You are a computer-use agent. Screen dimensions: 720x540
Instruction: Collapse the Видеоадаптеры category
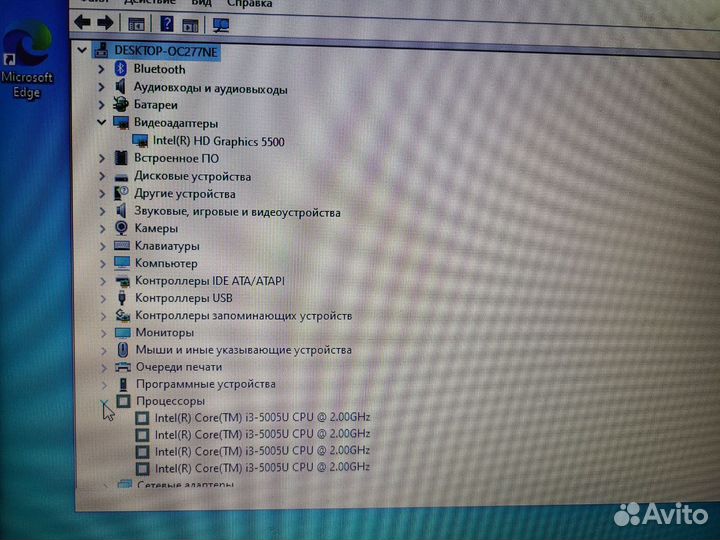[x=101, y=122]
